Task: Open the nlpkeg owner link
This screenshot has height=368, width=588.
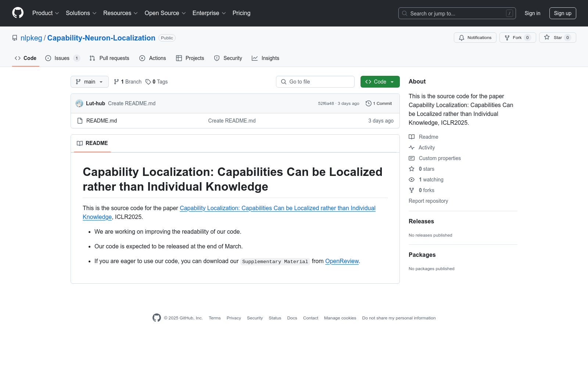Action: tap(31, 38)
